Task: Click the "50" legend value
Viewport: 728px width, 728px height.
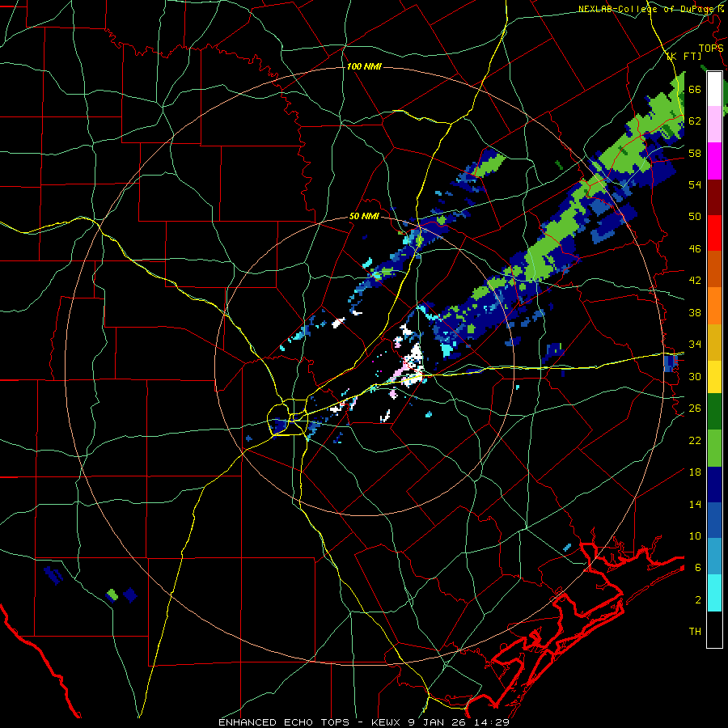Action: 695,217
